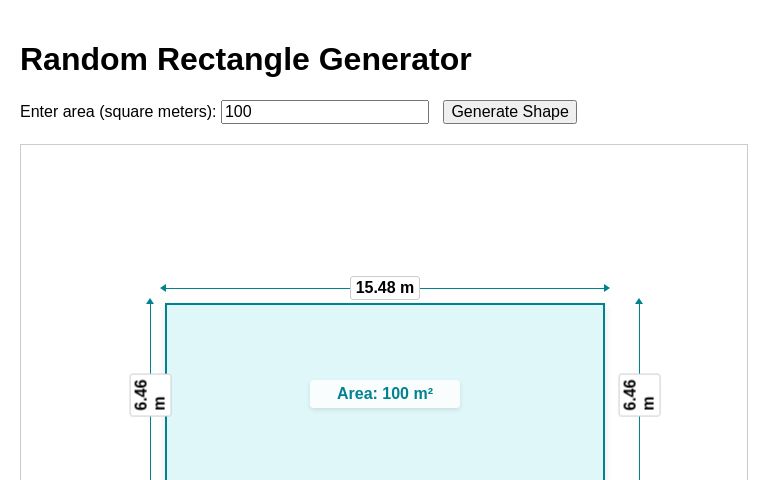Click the top edge of the teal rectangle

coord(385,304)
